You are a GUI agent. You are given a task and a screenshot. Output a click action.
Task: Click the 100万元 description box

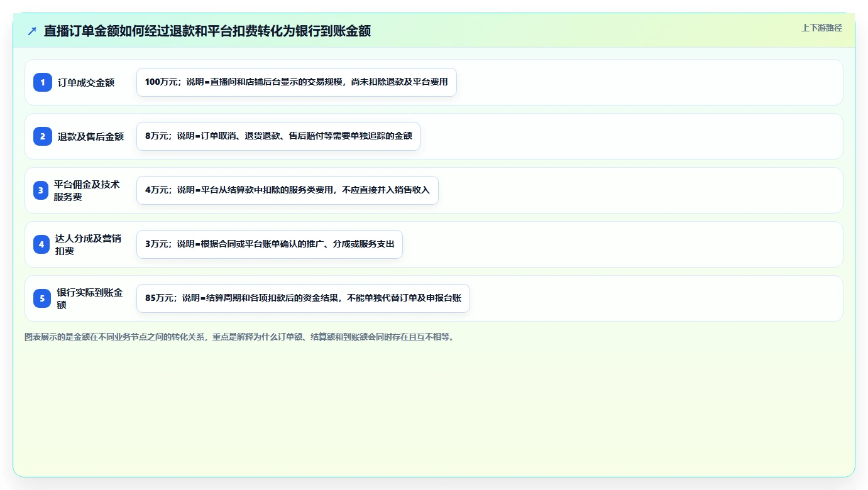coord(296,82)
